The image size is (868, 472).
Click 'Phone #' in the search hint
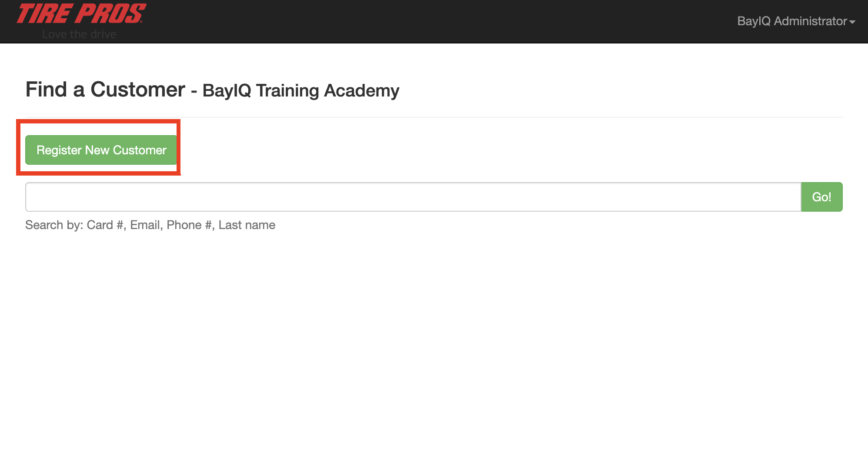(189, 225)
